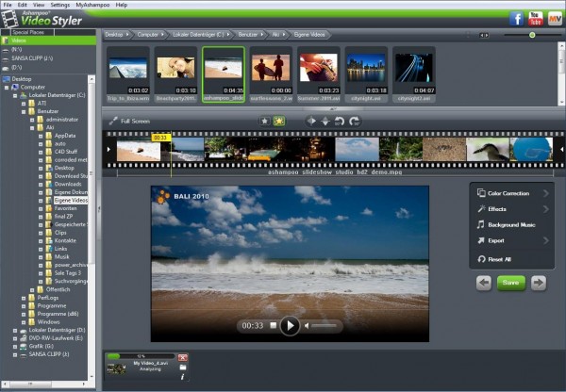Click the Desktop breadcrumb
Screen dimensions: 566x392
point(116,35)
